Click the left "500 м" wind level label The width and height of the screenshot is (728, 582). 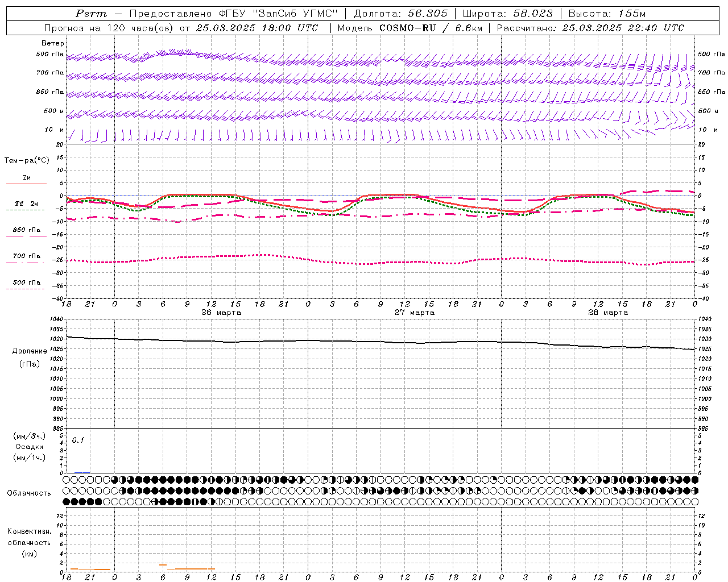(54, 111)
